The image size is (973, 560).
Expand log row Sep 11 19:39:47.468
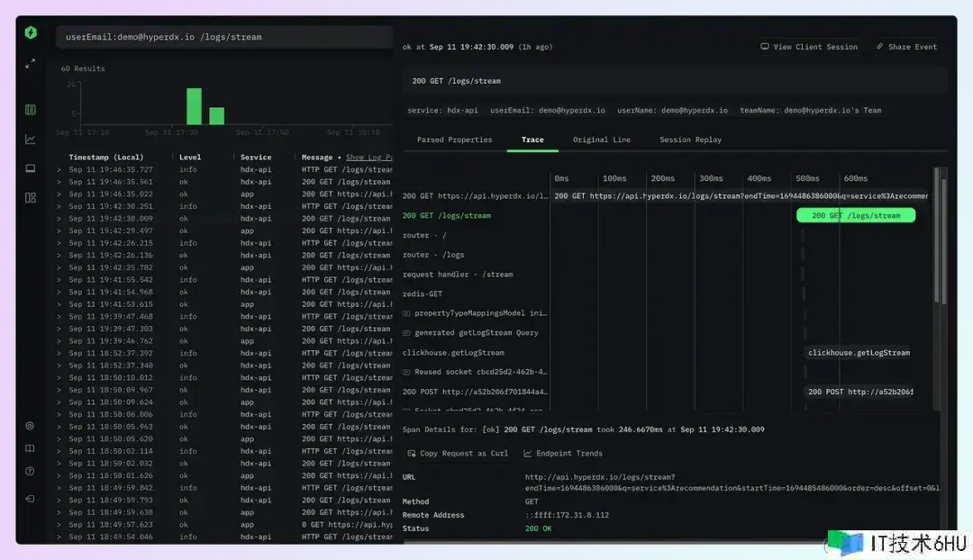pos(59,316)
